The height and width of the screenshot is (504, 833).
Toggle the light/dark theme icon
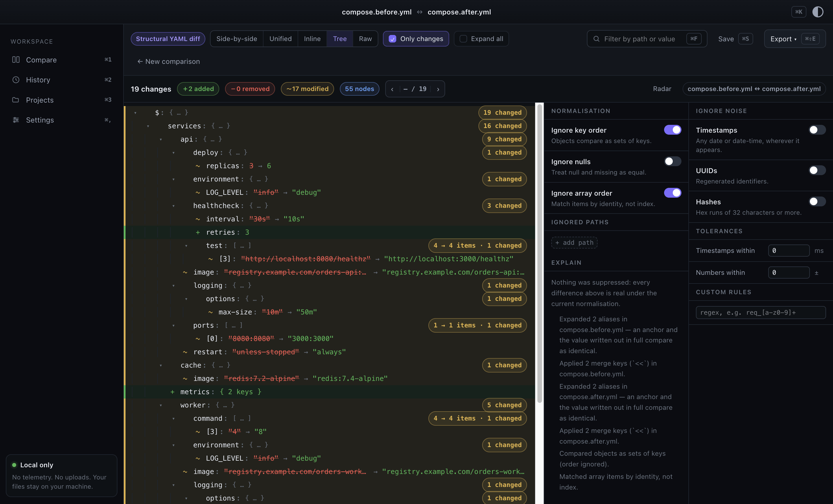(x=818, y=12)
